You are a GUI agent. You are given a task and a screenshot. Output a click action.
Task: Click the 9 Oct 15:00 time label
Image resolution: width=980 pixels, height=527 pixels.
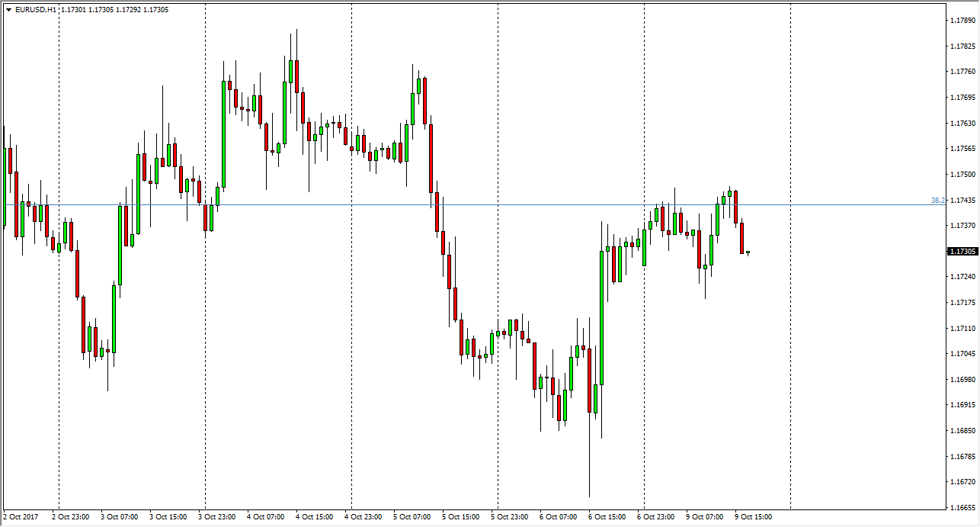point(754,517)
